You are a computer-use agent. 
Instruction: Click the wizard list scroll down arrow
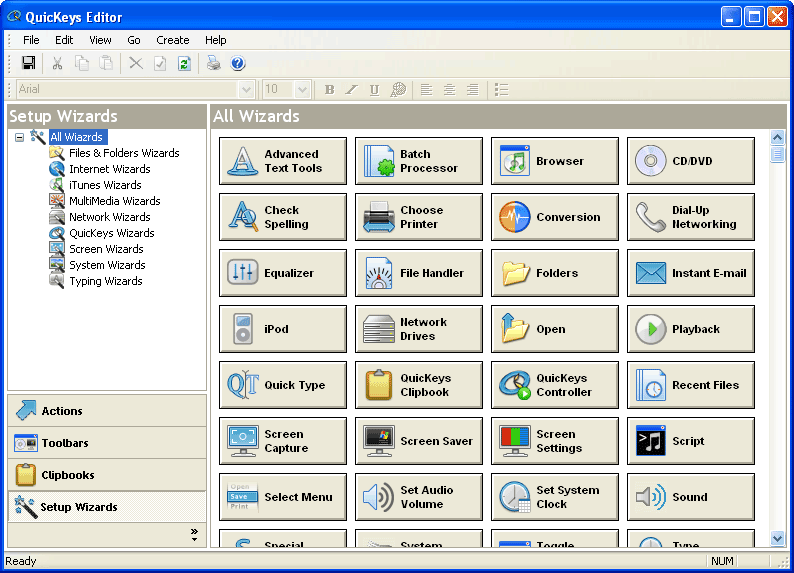coord(777,539)
